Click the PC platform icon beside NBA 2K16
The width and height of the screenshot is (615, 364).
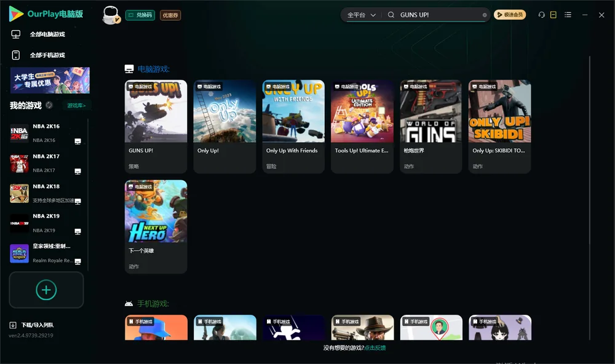tap(77, 141)
